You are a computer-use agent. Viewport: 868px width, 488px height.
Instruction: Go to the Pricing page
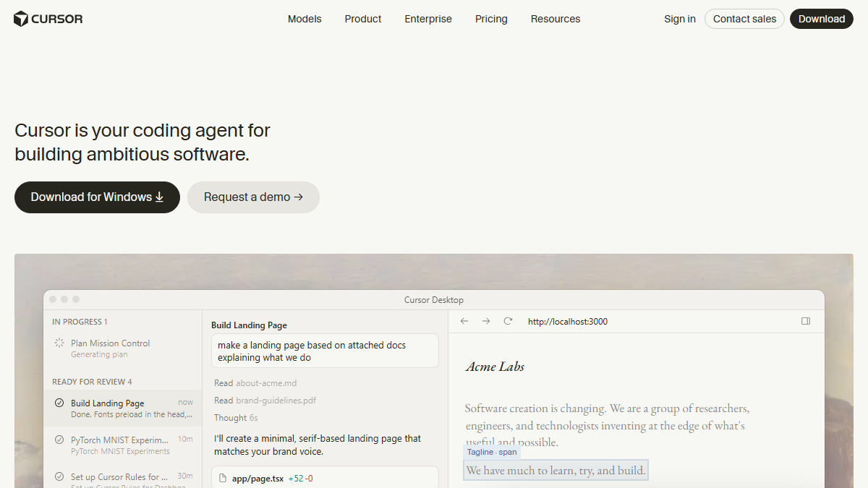491,19
